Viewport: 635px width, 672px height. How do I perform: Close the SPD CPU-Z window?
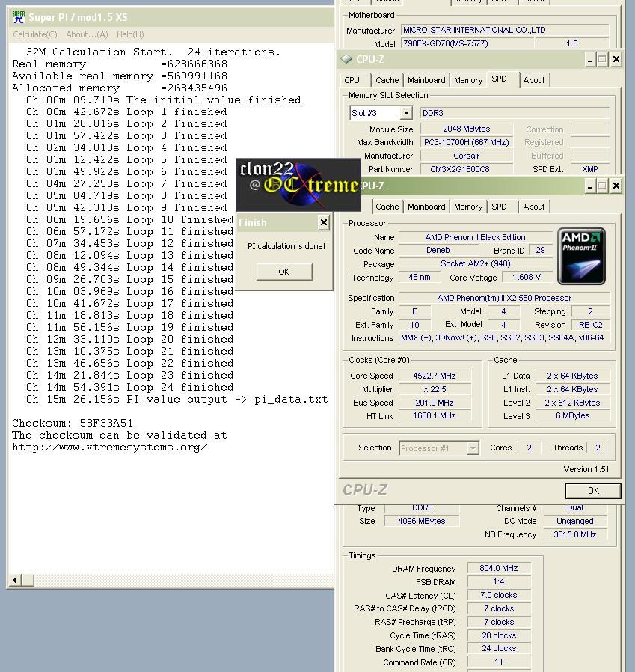(x=616, y=60)
